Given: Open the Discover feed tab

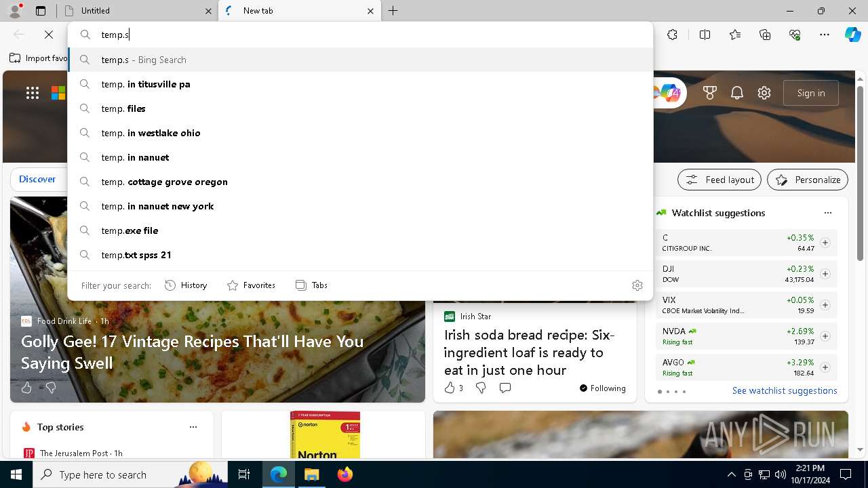Looking at the screenshot, I should pyautogui.click(x=37, y=179).
